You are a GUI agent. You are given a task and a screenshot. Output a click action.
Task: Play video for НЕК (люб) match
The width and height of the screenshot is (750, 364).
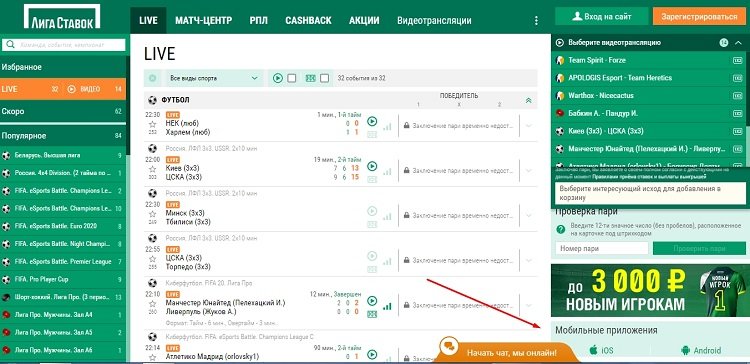372,121
